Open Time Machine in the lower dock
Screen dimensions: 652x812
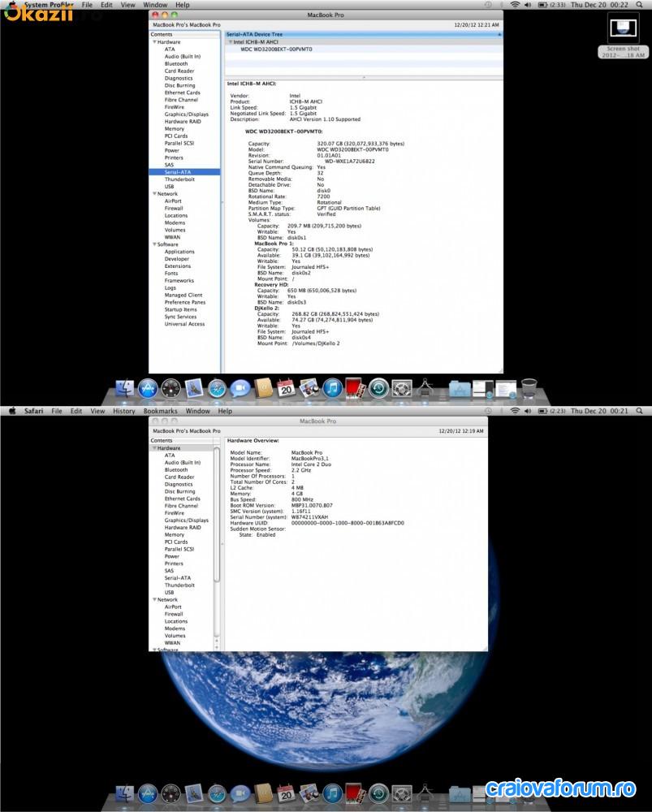click(x=378, y=793)
